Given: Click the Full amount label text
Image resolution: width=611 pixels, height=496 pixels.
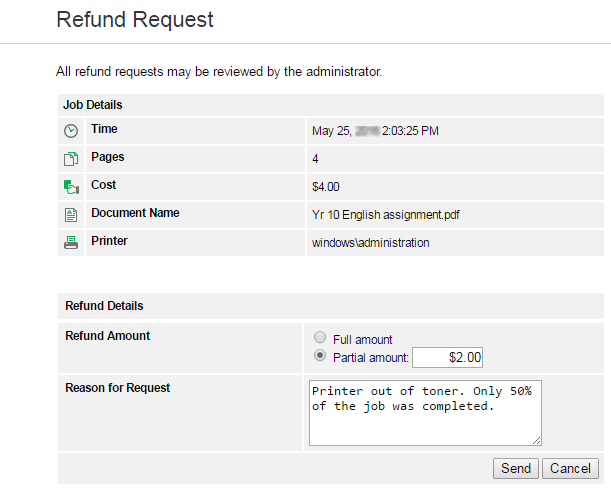Looking at the screenshot, I should pyautogui.click(x=363, y=339).
